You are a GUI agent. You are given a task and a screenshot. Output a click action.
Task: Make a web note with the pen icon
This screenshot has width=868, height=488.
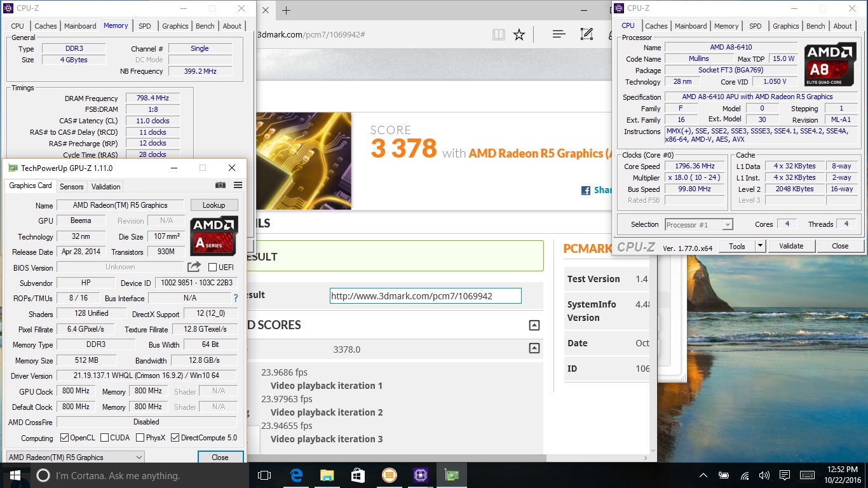pyautogui.click(x=587, y=34)
